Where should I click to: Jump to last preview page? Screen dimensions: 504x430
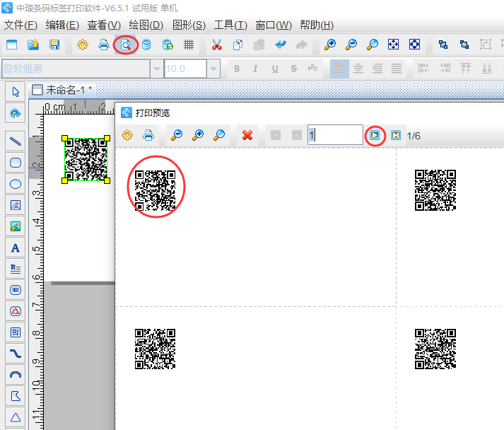click(x=396, y=135)
